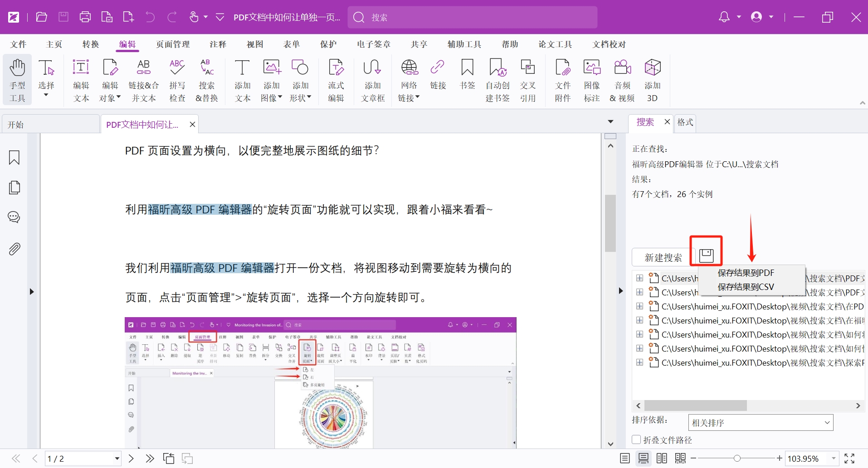Go to the first page
868x468 pixels.
[16, 458]
